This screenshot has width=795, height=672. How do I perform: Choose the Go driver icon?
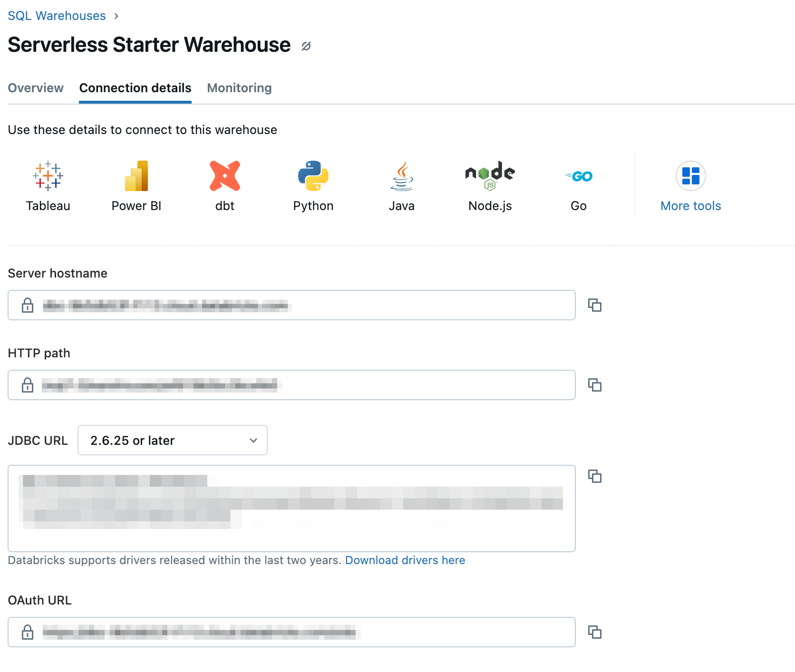click(579, 176)
